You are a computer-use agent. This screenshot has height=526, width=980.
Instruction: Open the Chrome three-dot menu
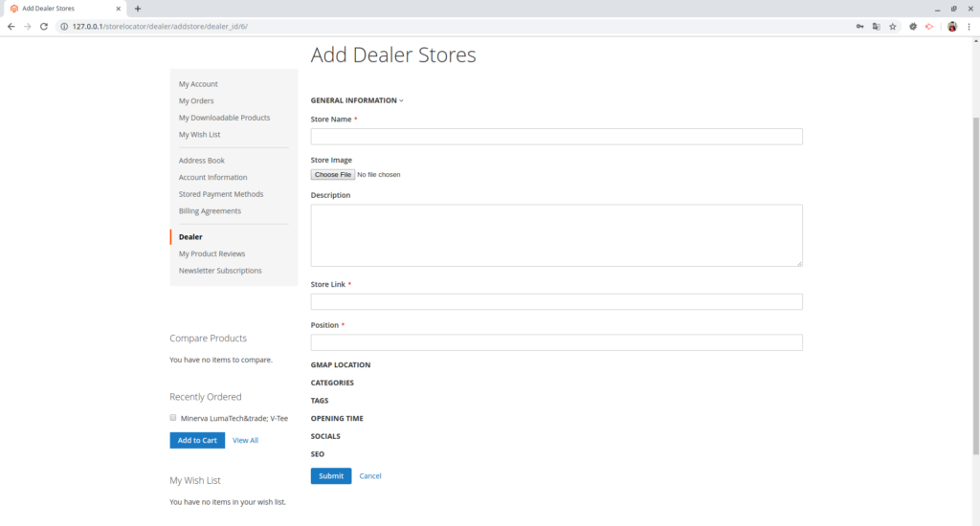click(969, 27)
